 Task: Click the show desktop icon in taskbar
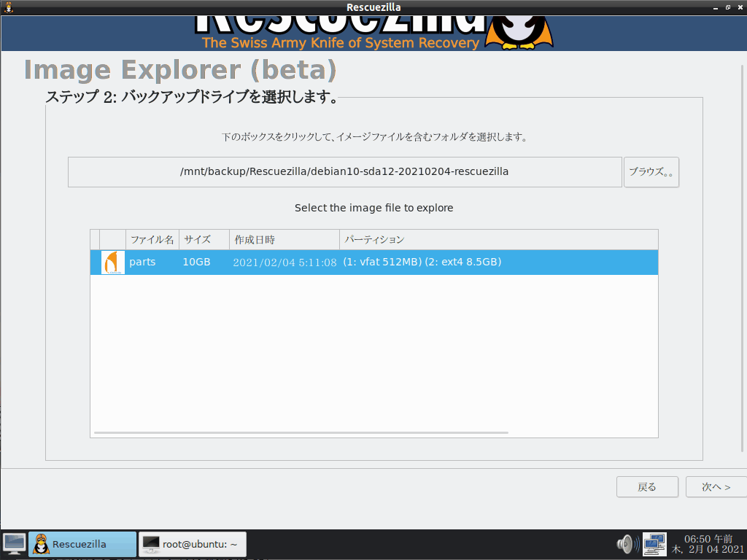click(x=15, y=544)
